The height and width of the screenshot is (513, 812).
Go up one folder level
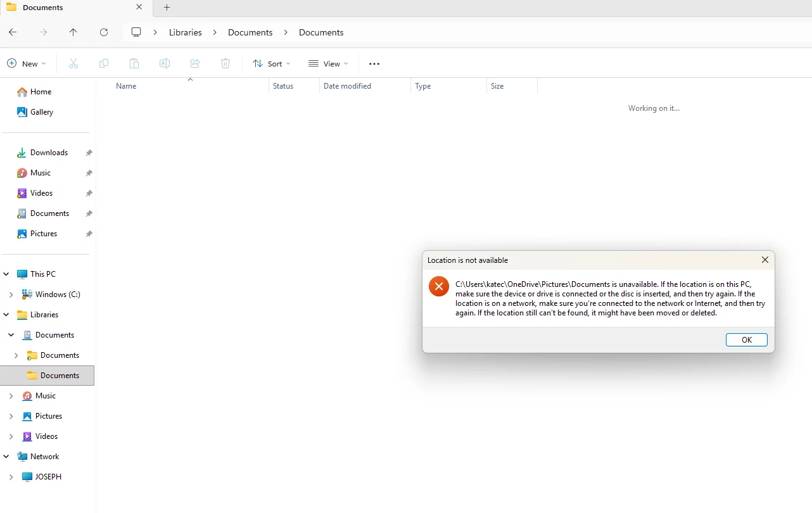click(73, 32)
